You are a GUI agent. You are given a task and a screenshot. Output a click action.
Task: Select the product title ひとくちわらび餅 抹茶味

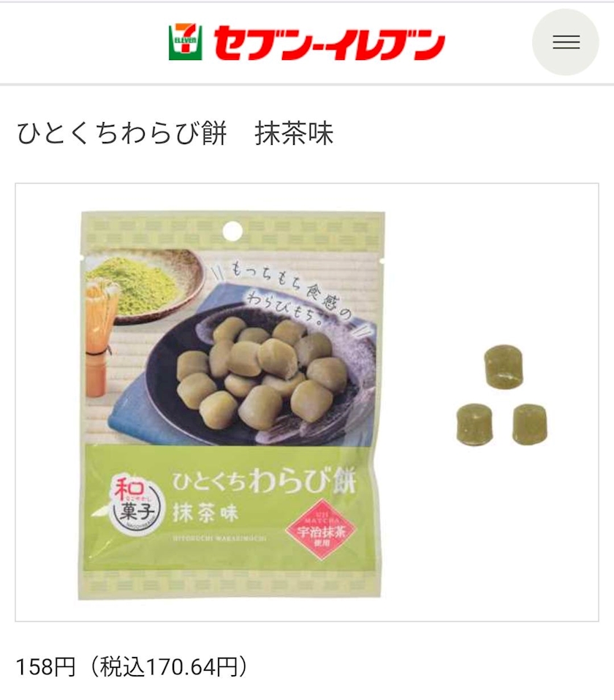point(175,133)
